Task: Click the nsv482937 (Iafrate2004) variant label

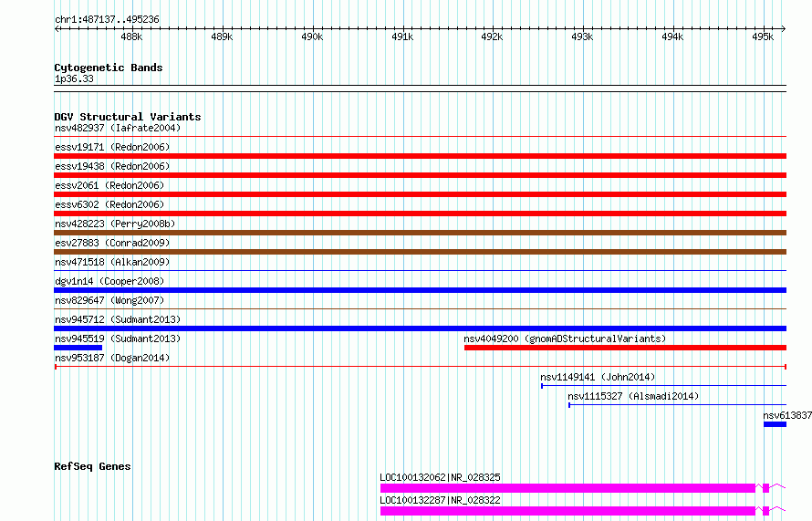Action: [118, 128]
